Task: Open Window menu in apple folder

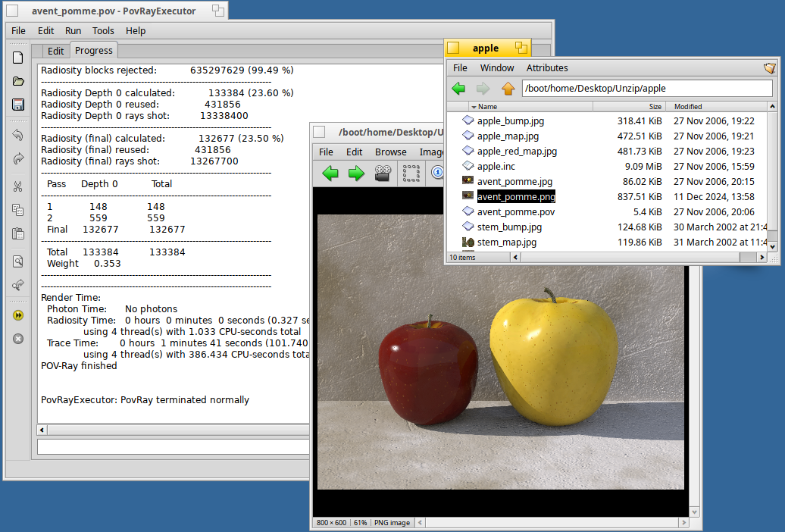Action: pyautogui.click(x=496, y=67)
